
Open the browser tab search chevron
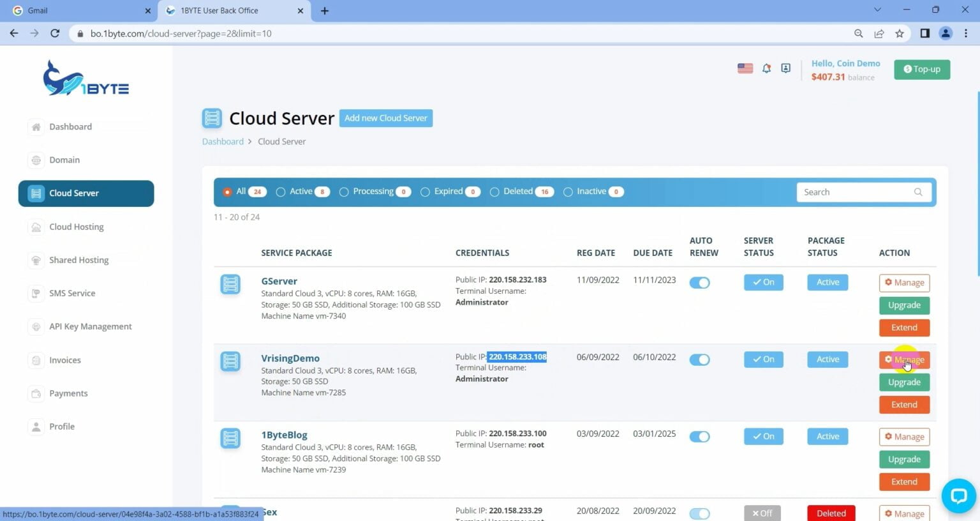[x=877, y=10]
